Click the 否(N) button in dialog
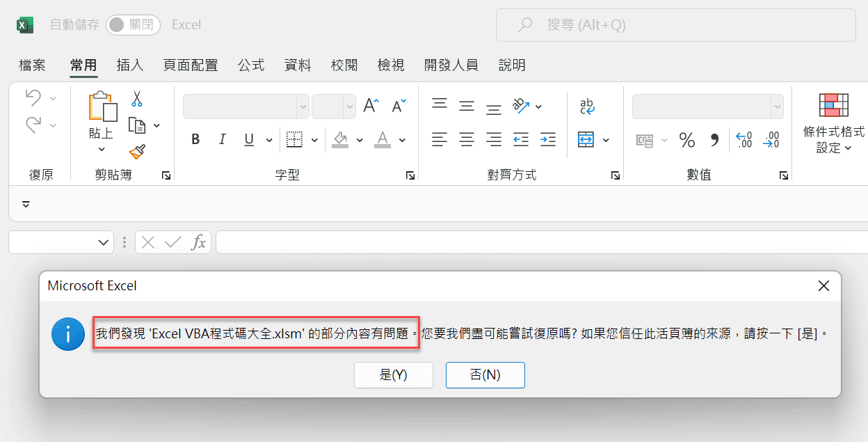The image size is (868, 442). [x=485, y=374]
